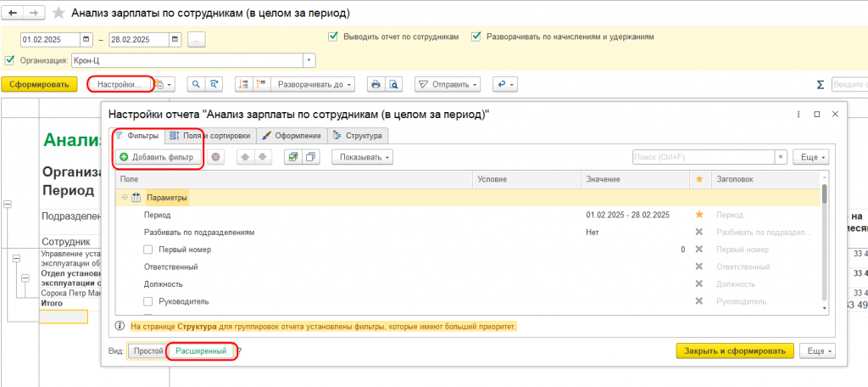Click the cross icon in Должность row

699,283
